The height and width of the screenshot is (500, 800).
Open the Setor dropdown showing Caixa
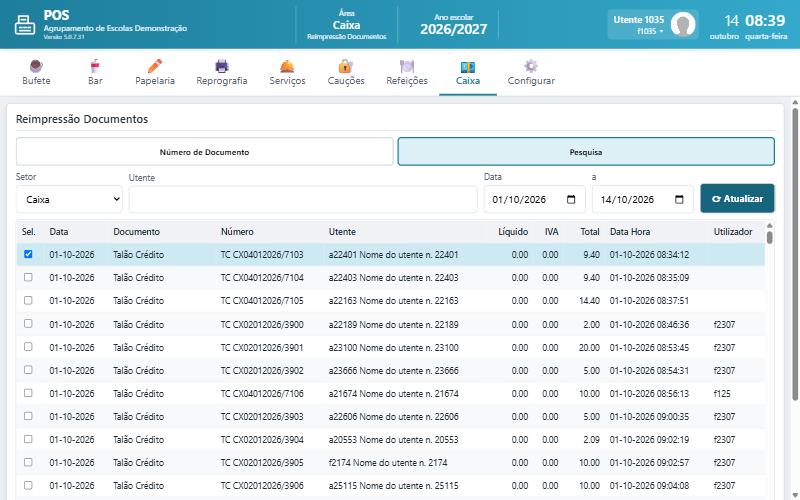tap(69, 199)
